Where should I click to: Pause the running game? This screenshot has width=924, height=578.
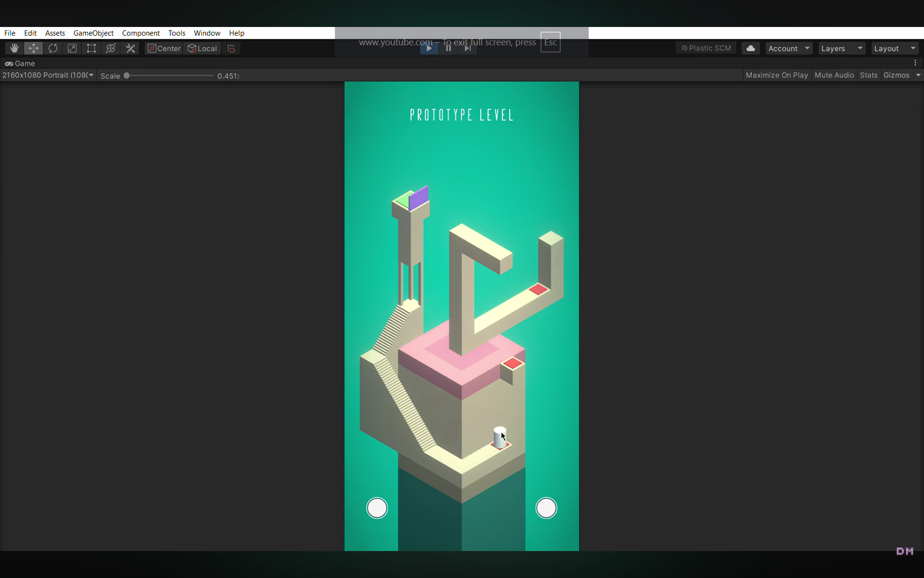(448, 48)
